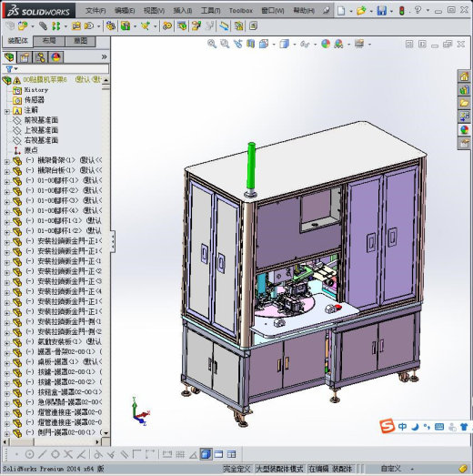Open the Toolbox menu
Viewport: 473px width, 476px height.
tap(241, 11)
